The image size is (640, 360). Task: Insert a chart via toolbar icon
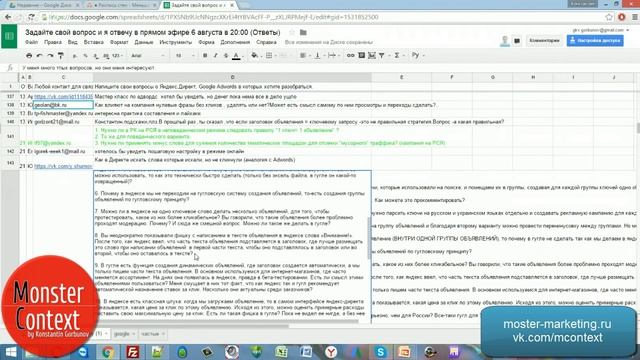[371, 56]
